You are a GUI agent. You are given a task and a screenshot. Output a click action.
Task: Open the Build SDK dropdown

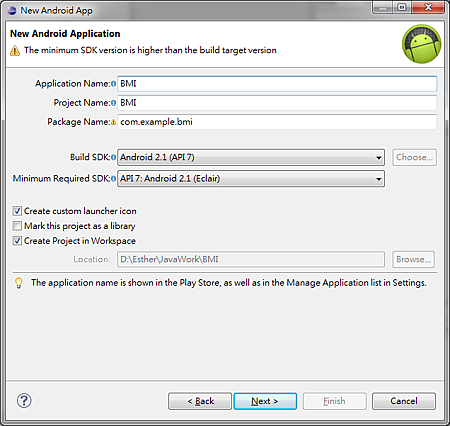[251, 157]
